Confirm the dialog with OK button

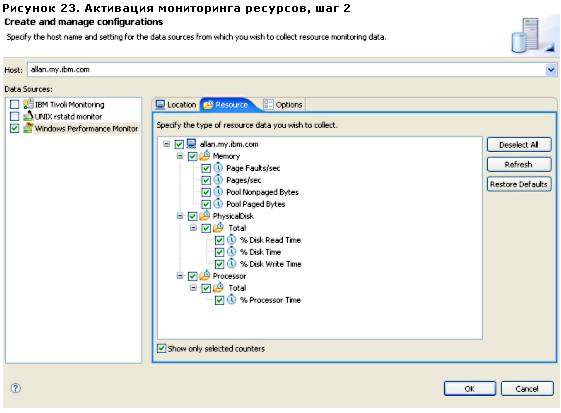click(470, 389)
